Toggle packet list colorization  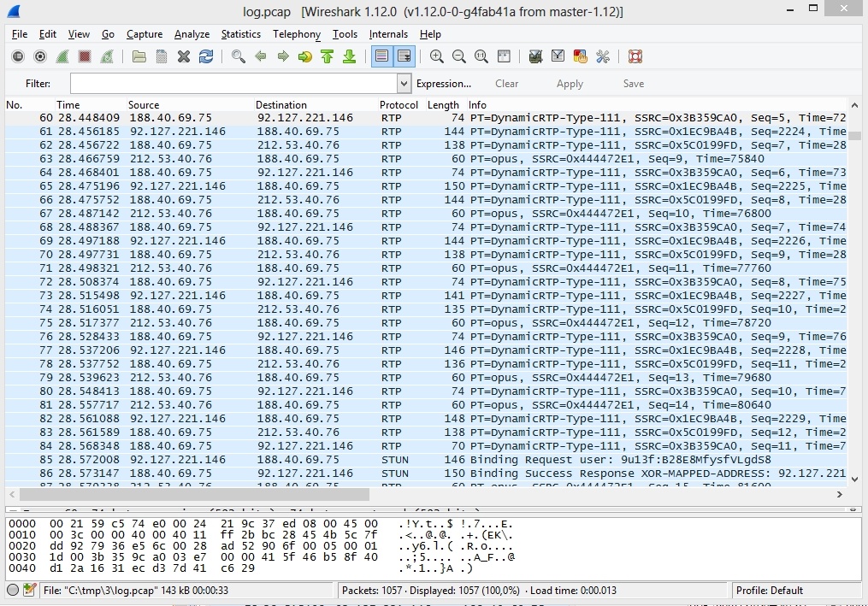382,56
